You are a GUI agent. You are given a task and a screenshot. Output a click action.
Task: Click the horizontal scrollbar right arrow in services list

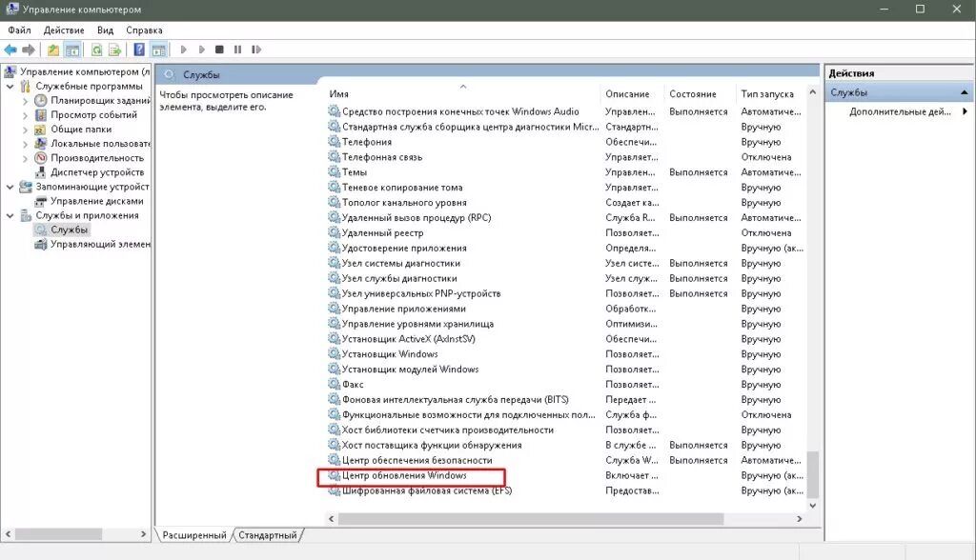(x=800, y=518)
